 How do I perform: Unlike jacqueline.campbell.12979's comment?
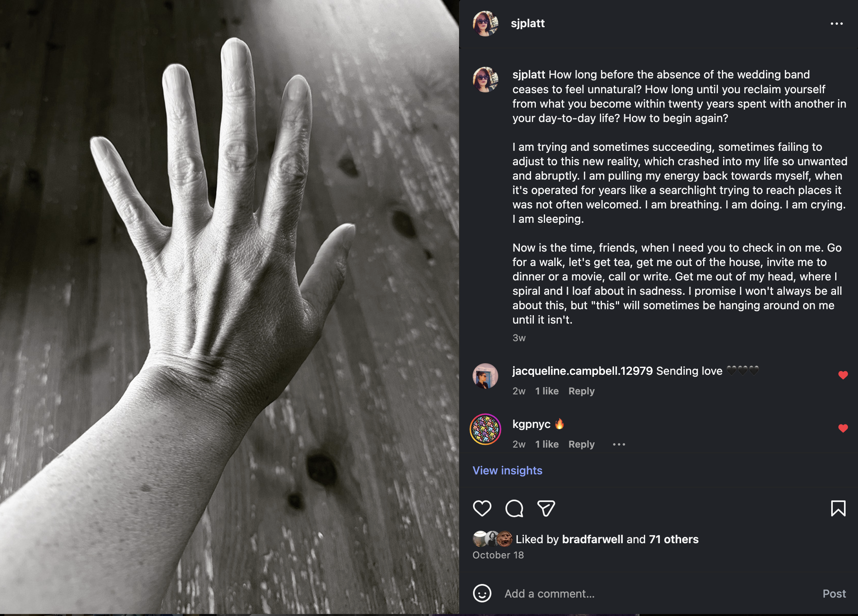tap(843, 375)
